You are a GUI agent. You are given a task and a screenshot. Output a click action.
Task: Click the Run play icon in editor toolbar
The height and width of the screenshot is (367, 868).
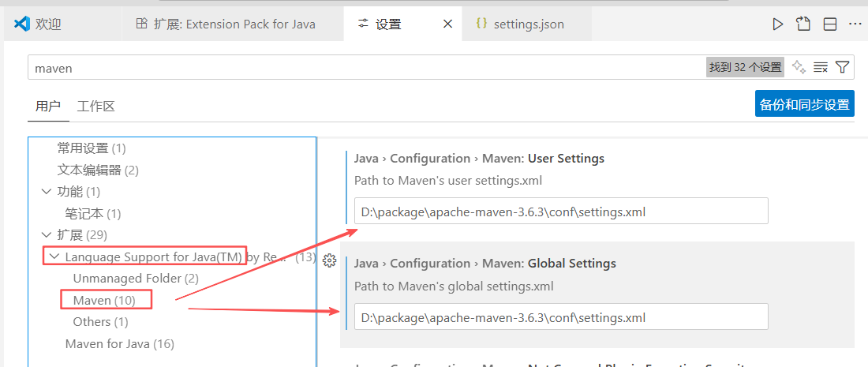coord(778,24)
